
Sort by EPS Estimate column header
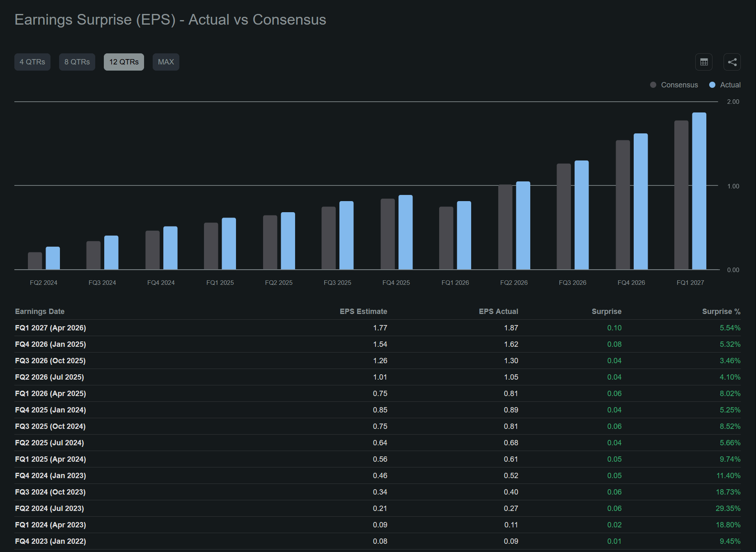tap(363, 312)
